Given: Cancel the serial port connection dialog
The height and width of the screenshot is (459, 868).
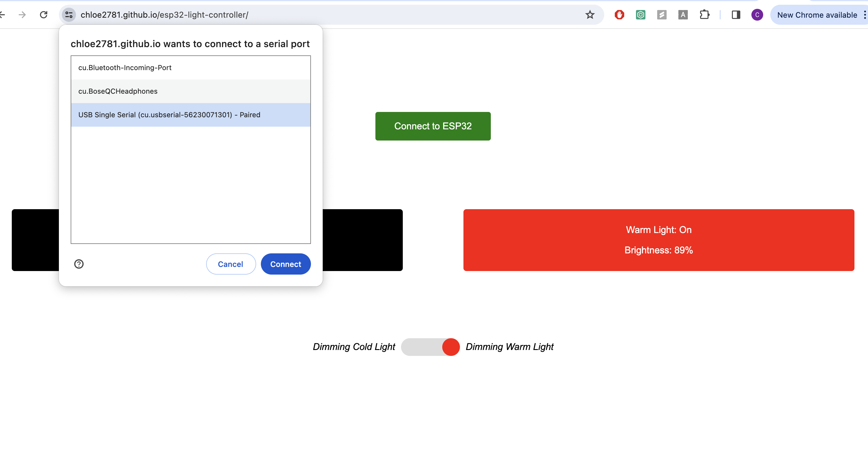Looking at the screenshot, I should [231, 264].
